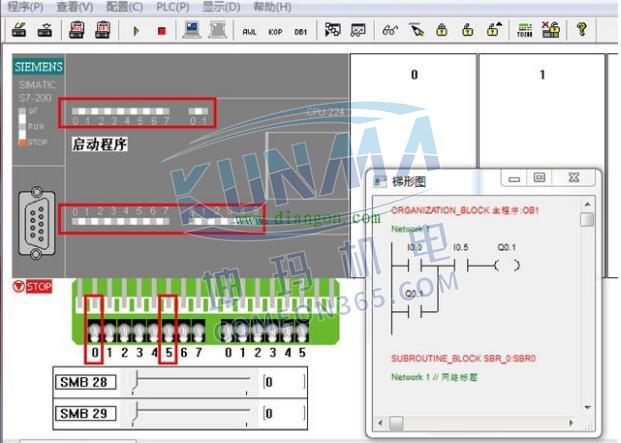The width and height of the screenshot is (621, 443).
Task: Click the TD200 display toolbar icon
Action: point(525,30)
